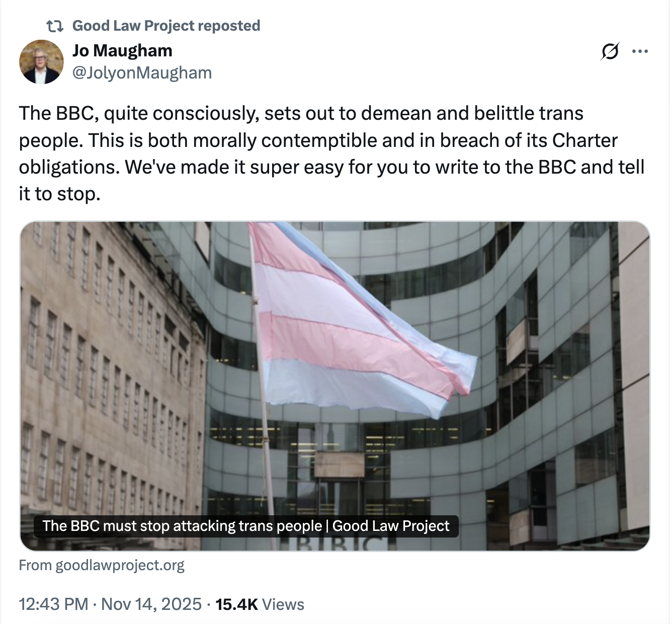672x624 pixels.
Task: Open the @JolyonMaugham handle
Action: [142, 73]
